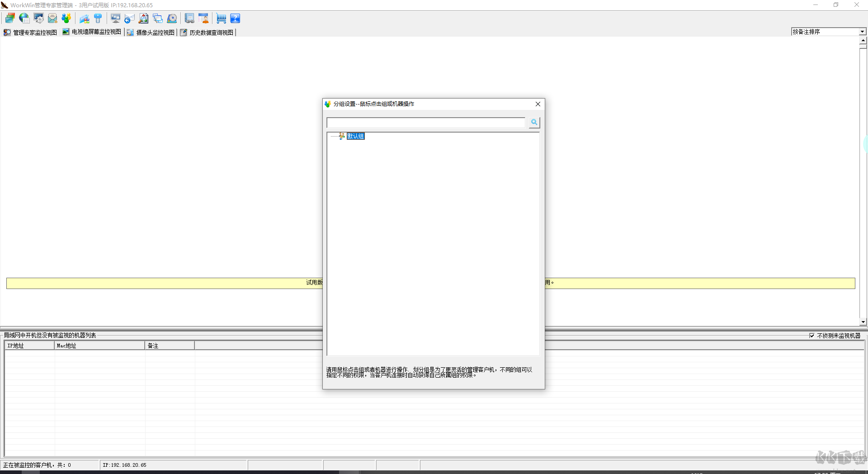Image resolution: width=868 pixels, height=474 pixels.
Task: Select the document search icon
Action: (143, 18)
